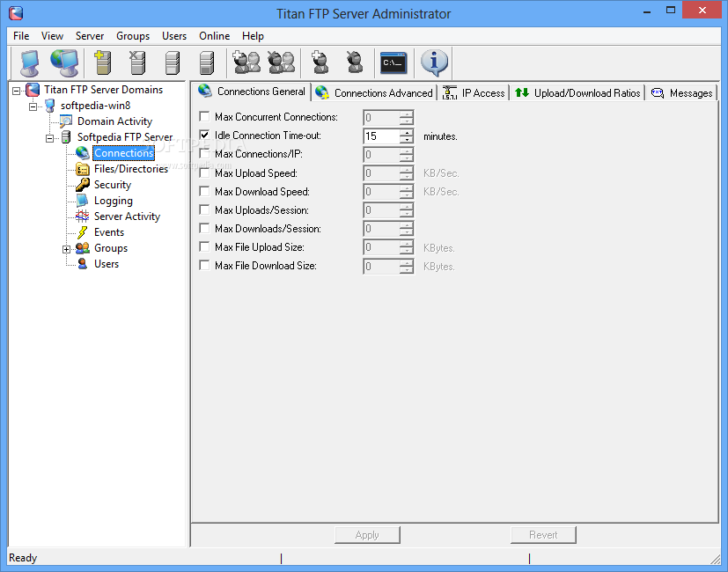This screenshot has height=572, width=728.
Task: Click up arrow of Max Concurrent Connections spinner
Action: (x=407, y=114)
